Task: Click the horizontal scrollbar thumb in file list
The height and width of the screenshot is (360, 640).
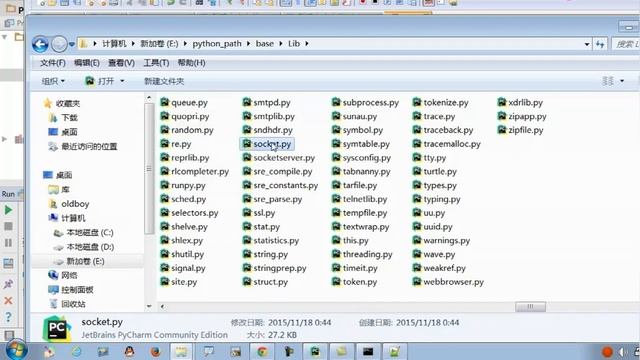Action: pyautogui.click(x=530, y=306)
